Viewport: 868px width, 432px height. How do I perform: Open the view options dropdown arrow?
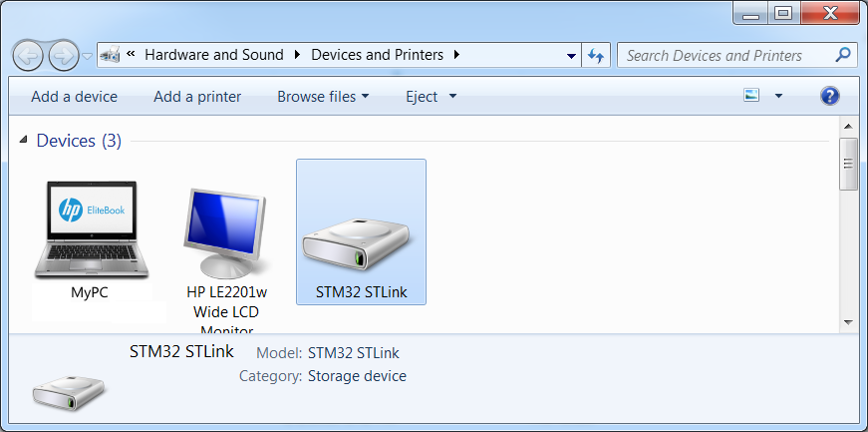(778, 97)
